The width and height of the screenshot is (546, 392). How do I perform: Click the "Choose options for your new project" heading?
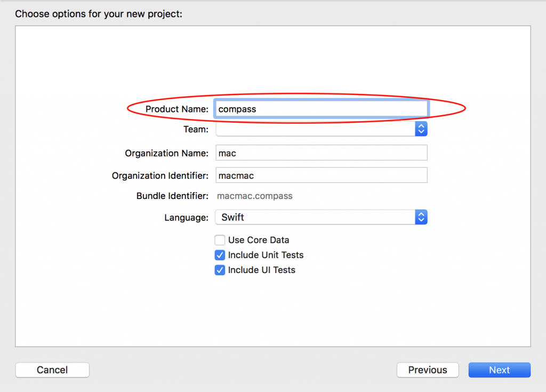99,13
